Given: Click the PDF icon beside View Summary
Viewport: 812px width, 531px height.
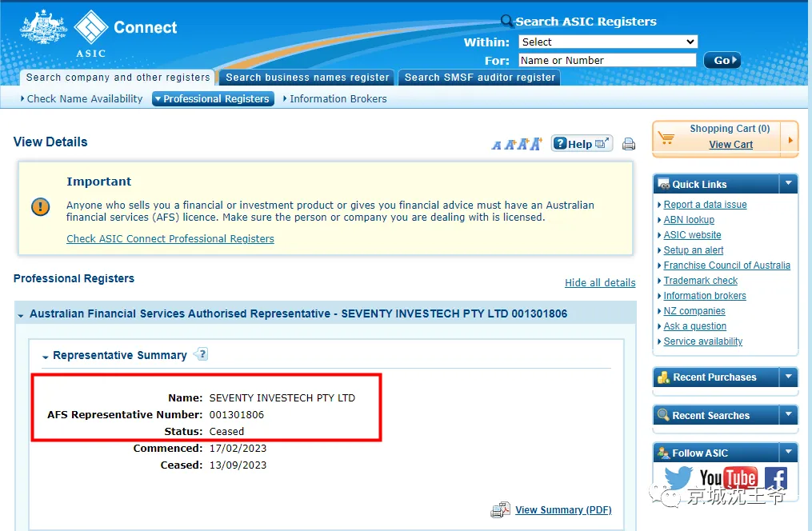Looking at the screenshot, I should (x=500, y=509).
